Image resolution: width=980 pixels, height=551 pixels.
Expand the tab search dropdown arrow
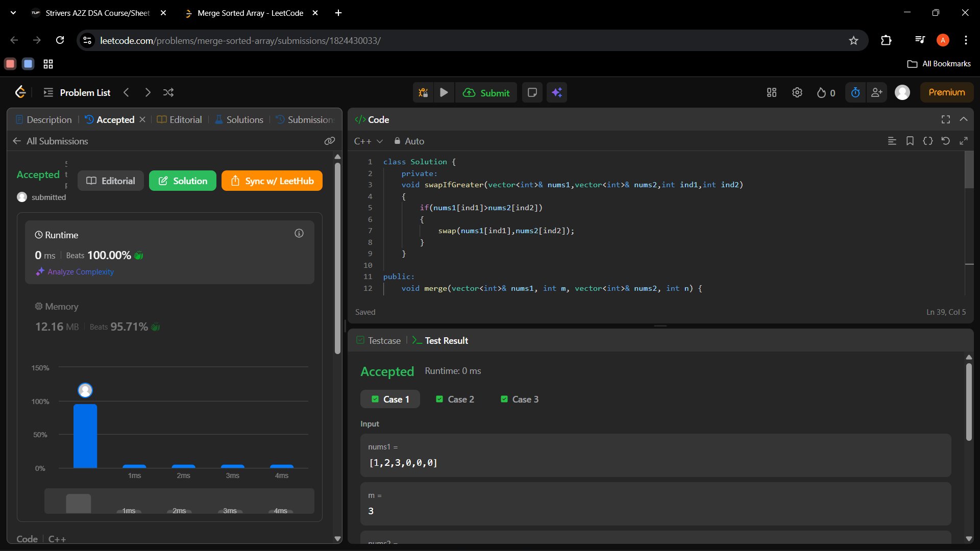pos(13,13)
